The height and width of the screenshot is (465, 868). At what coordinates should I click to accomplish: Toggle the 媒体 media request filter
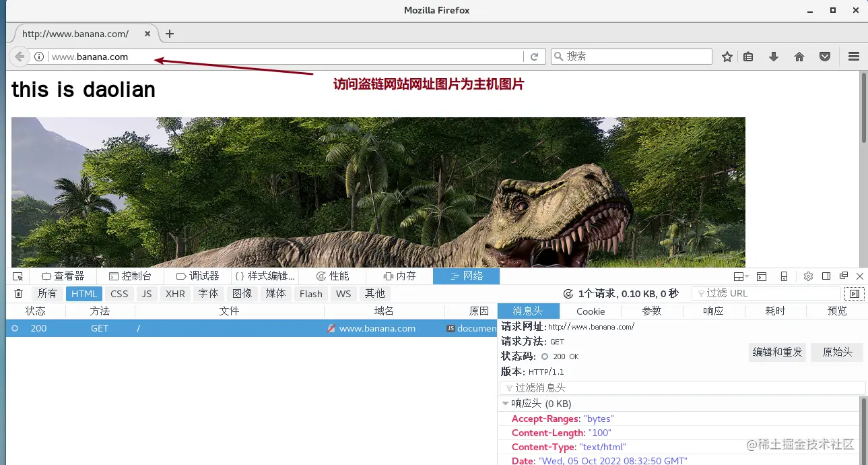click(x=276, y=293)
